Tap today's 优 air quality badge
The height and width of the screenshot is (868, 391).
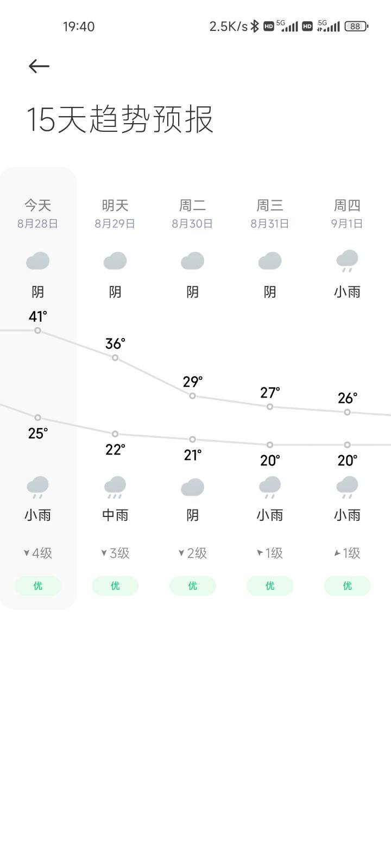37,586
